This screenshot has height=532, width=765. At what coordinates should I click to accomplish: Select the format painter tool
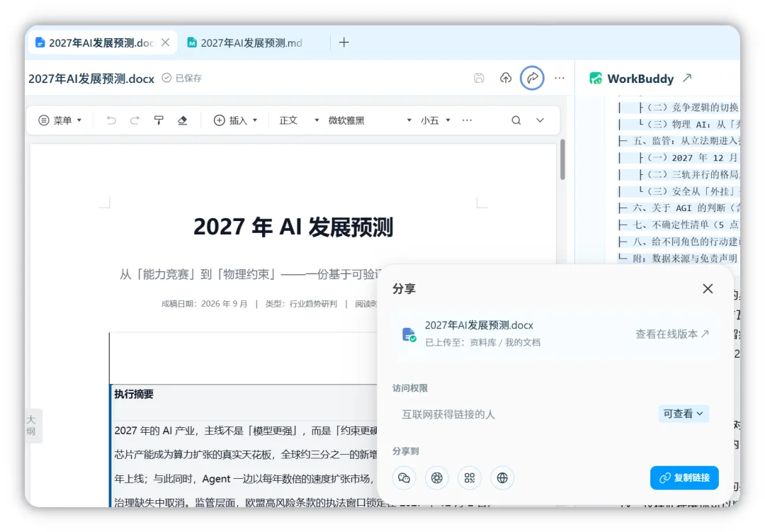[159, 120]
